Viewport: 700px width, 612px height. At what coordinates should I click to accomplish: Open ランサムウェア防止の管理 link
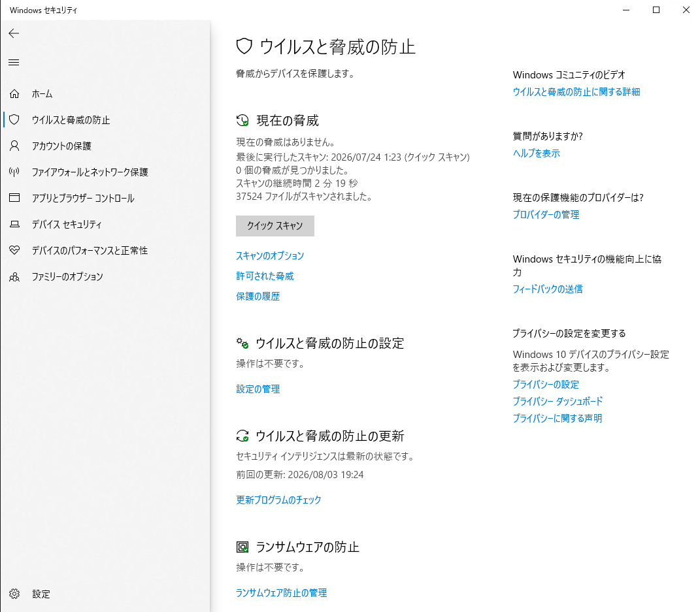coord(282,593)
